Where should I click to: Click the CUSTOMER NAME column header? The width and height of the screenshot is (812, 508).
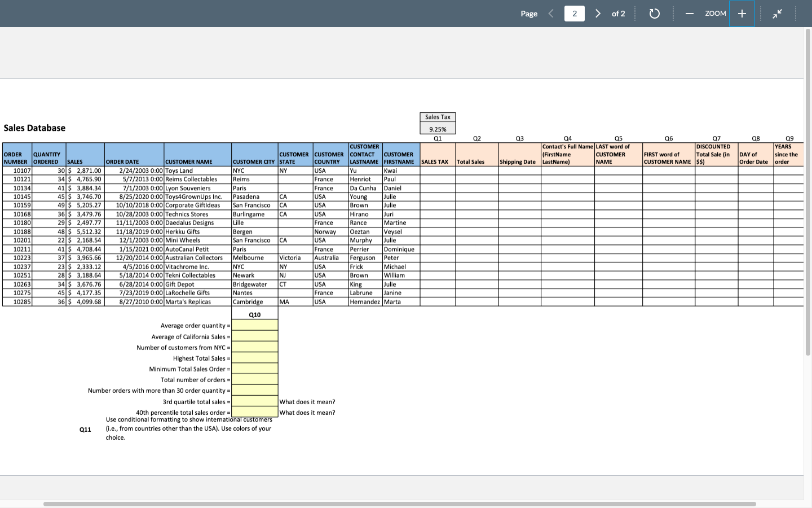197,154
